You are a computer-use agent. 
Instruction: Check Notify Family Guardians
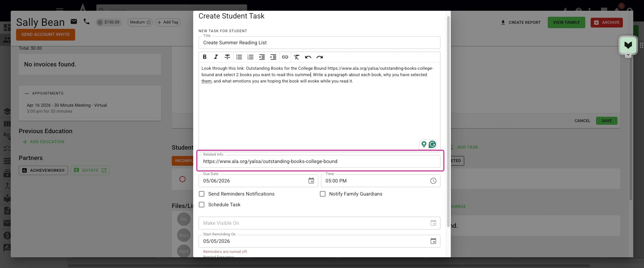[323, 194]
